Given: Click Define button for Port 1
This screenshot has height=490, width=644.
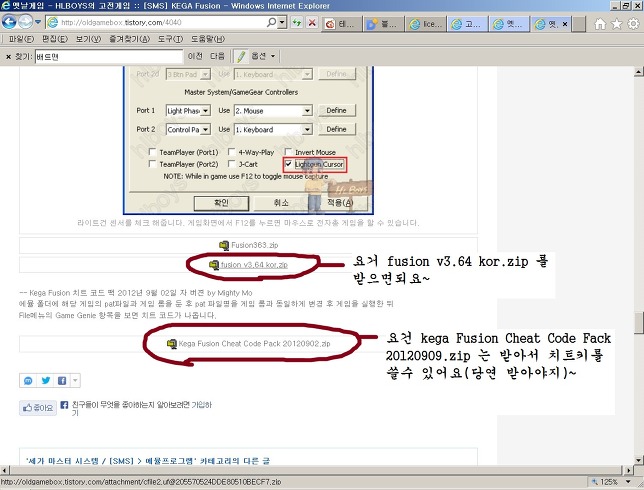Looking at the screenshot, I should point(336,110).
